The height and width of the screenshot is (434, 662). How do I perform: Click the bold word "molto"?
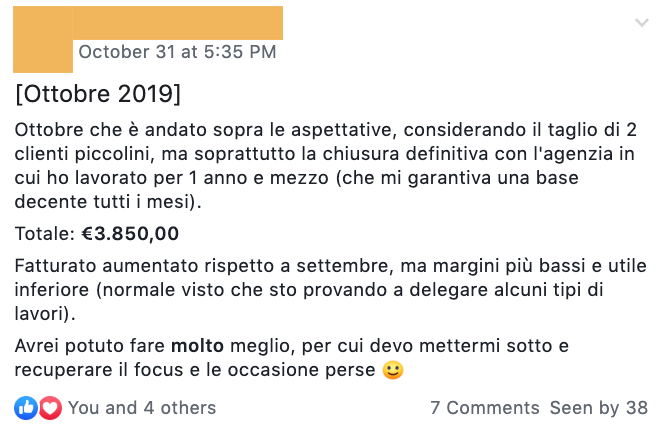(x=197, y=346)
